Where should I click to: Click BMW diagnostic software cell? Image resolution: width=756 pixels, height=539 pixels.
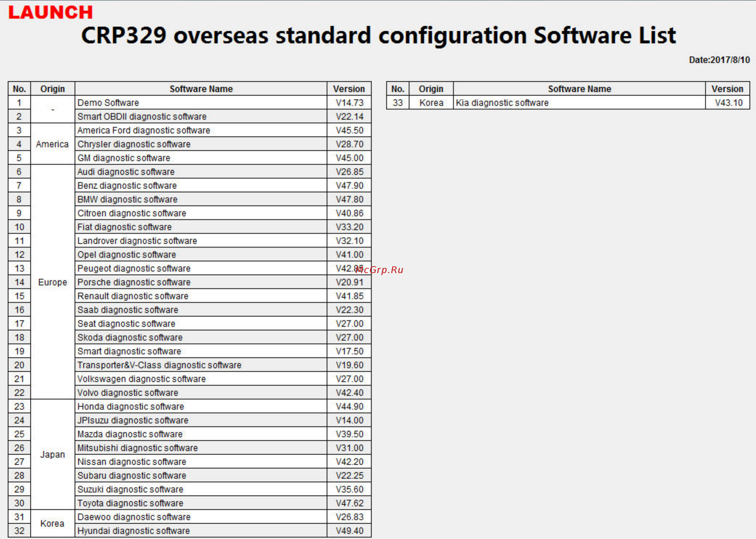pos(201,200)
